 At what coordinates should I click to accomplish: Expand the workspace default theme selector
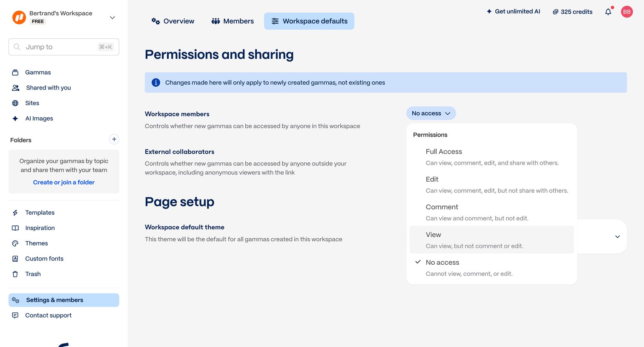point(618,237)
